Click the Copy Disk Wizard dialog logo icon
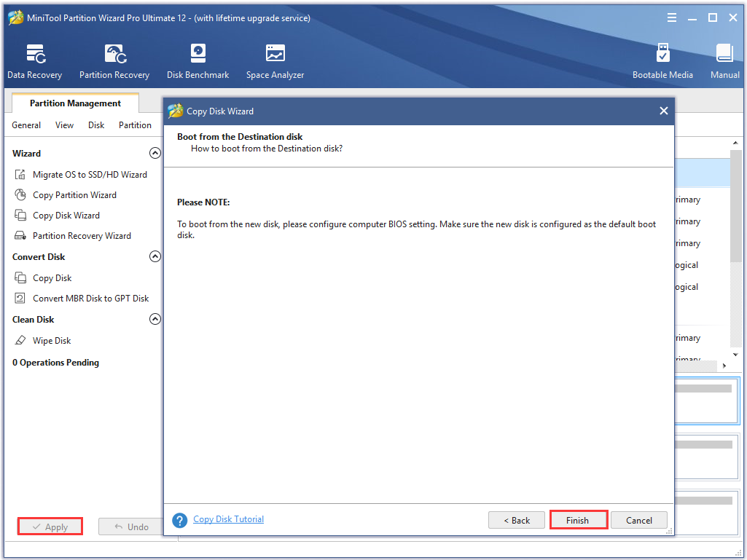The image size is (747, 560). coord(176,111)
